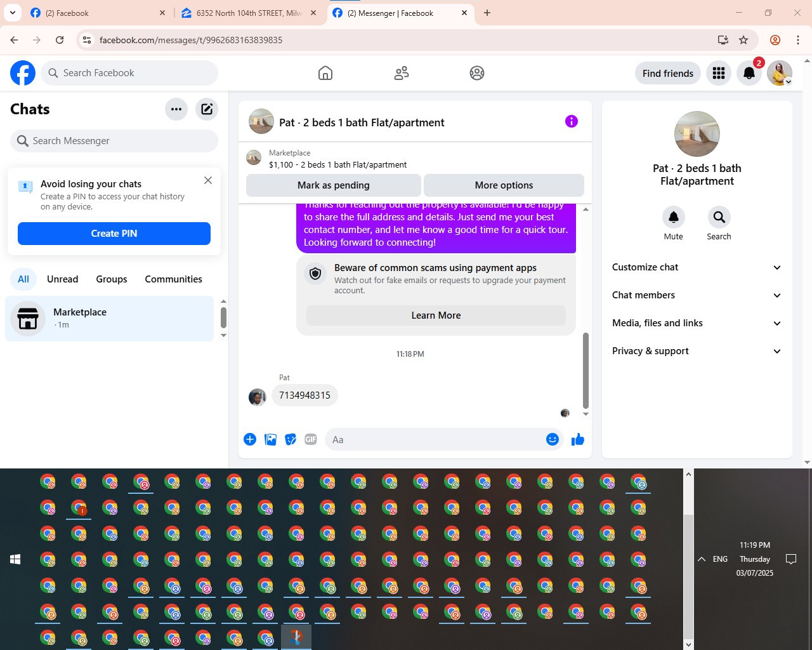This screenshot has width=812, height=650.
Task: Open conversation information purple icon
Action: (x=572, y=121)
